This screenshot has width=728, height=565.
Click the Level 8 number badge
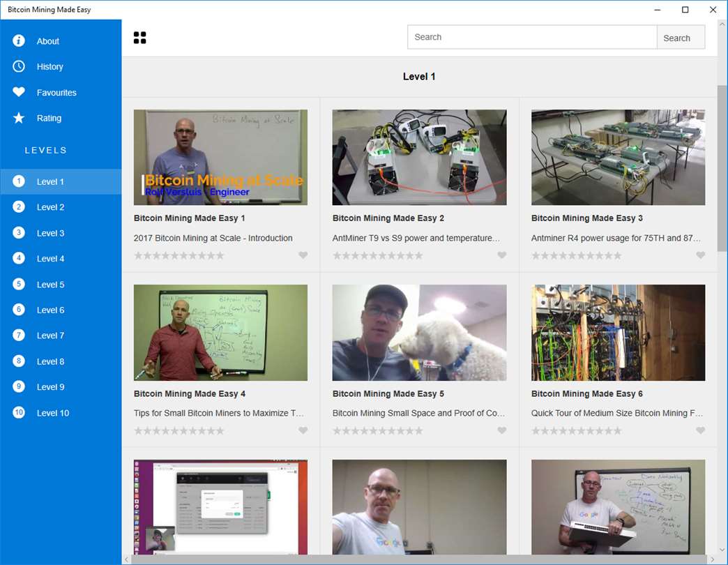click(x=19, y=361)
